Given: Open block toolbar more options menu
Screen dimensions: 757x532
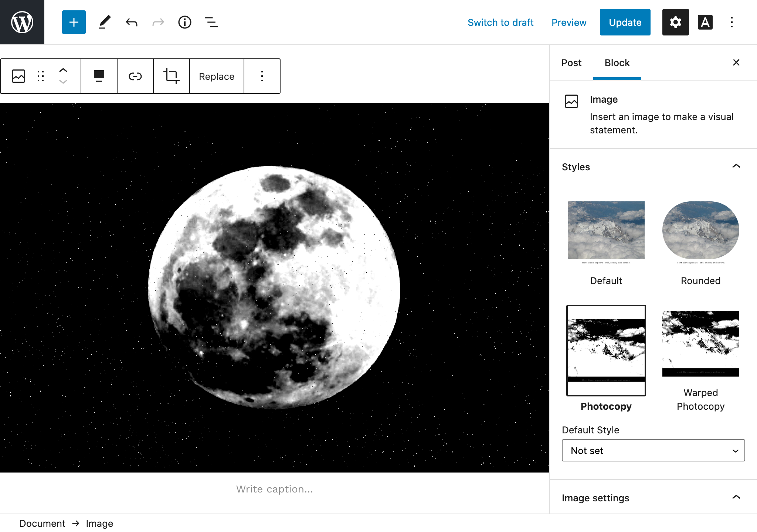Looking at the screenshot, I should (262, 76).
